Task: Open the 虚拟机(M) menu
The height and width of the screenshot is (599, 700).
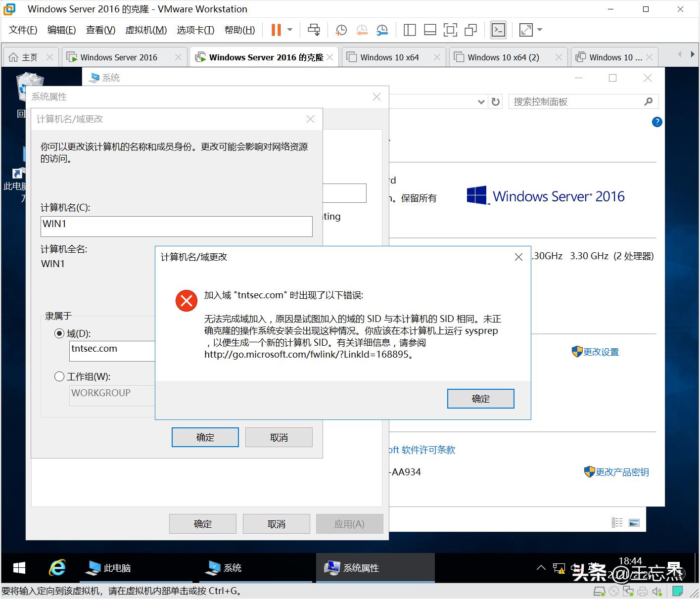Action: [146, 30]
